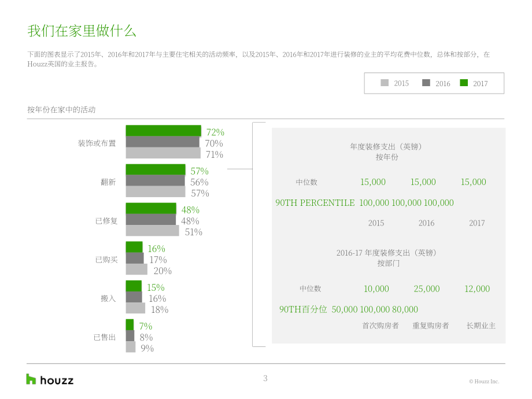Click the page number 3

coord(265,378)
